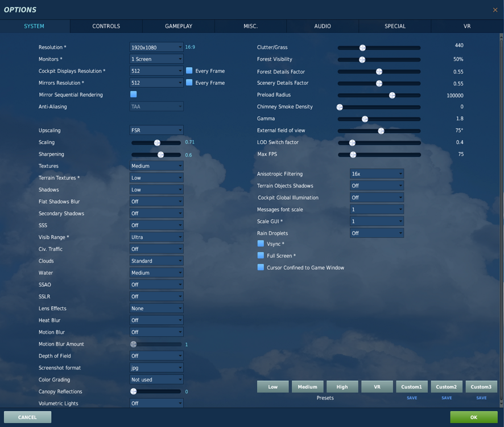504x427 pixels.
Task: Switch to the VR tab
Action: coord(466,26)
